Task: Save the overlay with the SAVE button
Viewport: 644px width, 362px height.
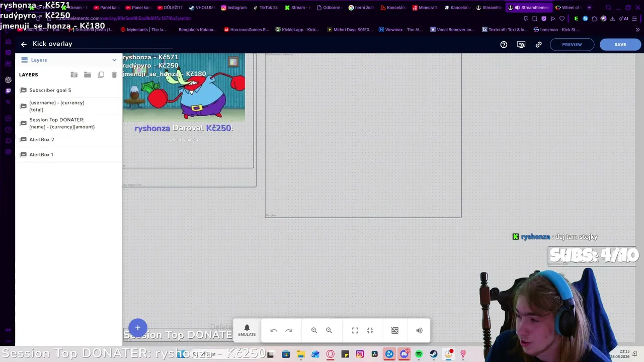Action: pos(620,44)
